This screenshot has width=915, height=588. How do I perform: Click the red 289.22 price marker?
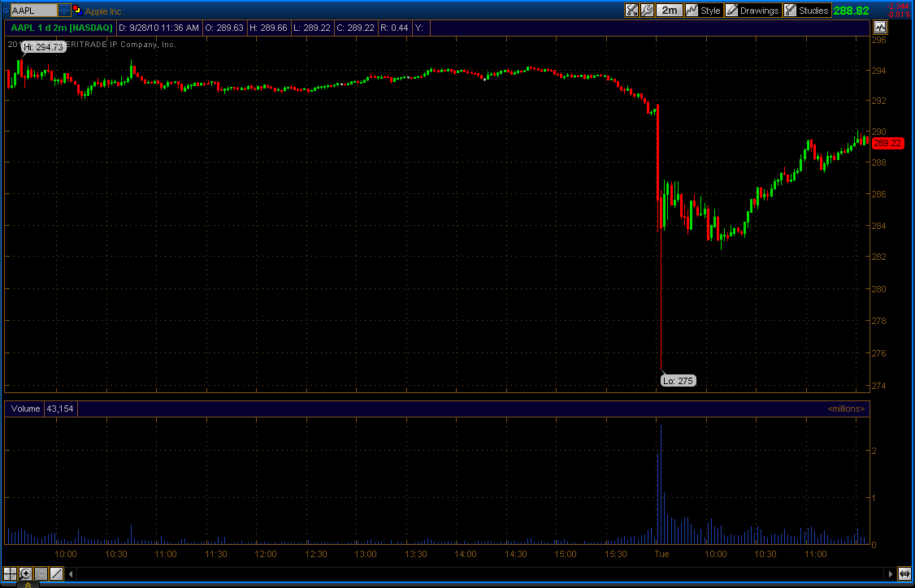click(887, 143)
